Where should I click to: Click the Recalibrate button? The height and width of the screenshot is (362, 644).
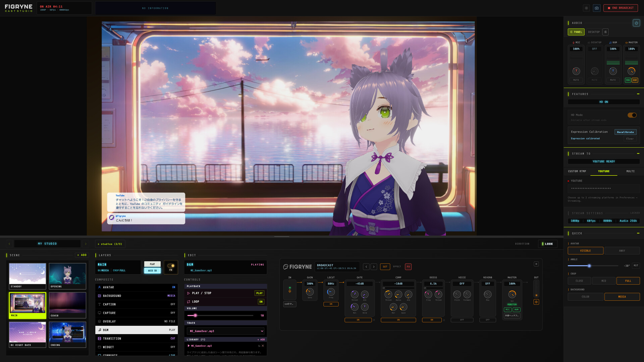pyautogui.click(x=625, y=132)
